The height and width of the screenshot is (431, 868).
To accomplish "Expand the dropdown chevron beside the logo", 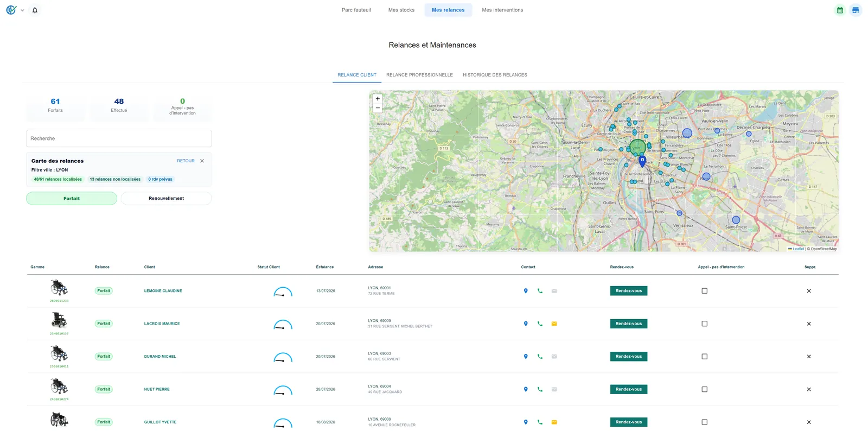I will click(22, 10).
